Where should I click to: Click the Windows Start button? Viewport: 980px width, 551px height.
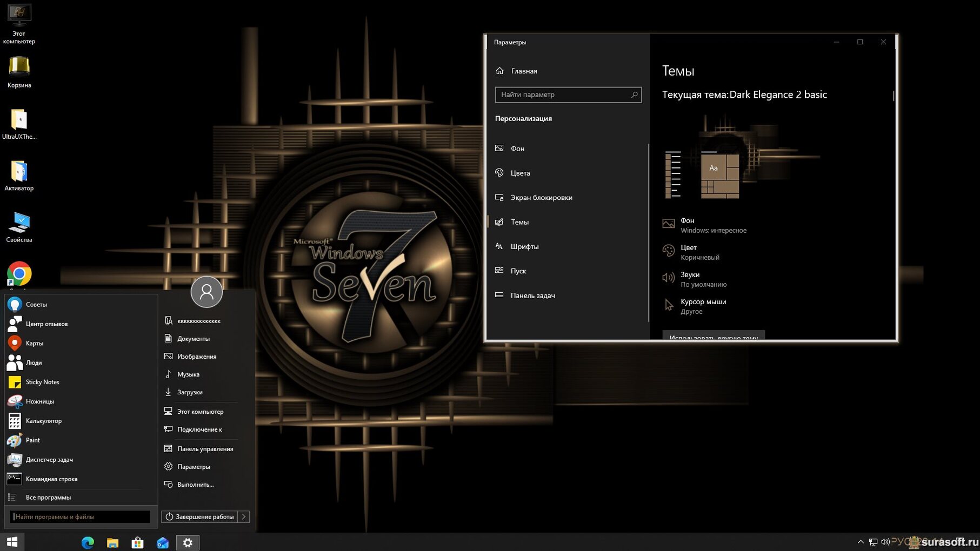[12, 542]
